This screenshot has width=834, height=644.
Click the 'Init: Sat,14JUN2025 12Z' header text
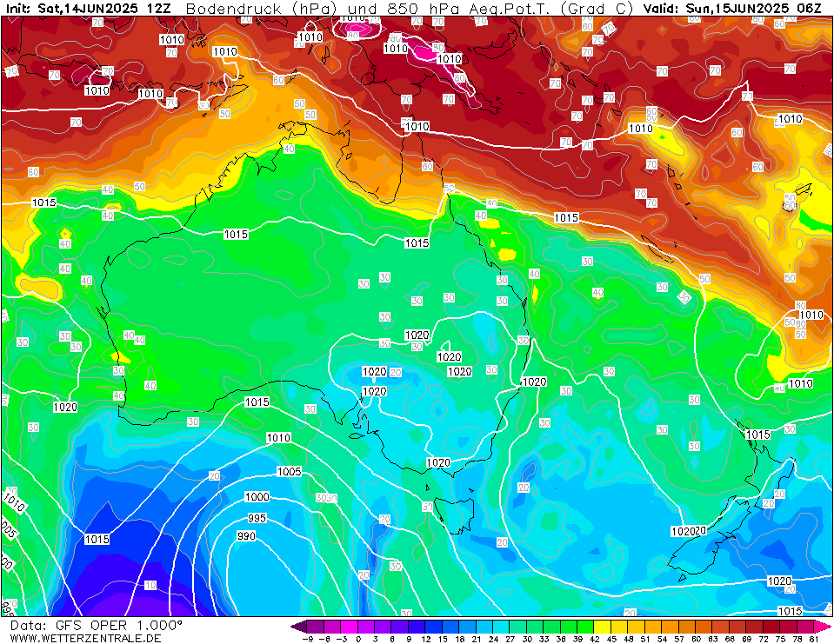(x=89, y=8)
